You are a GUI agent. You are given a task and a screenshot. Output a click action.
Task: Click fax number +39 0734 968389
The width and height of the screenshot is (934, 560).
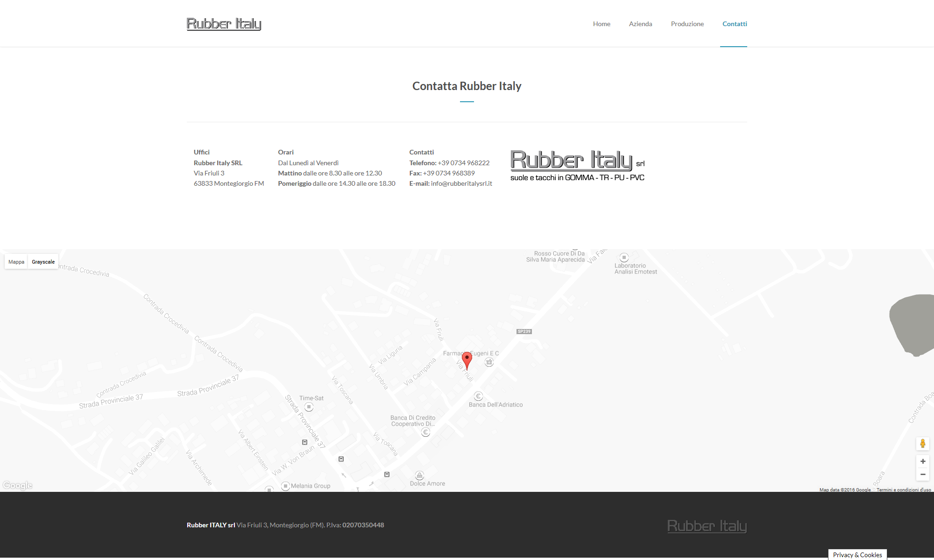(449, 173)
